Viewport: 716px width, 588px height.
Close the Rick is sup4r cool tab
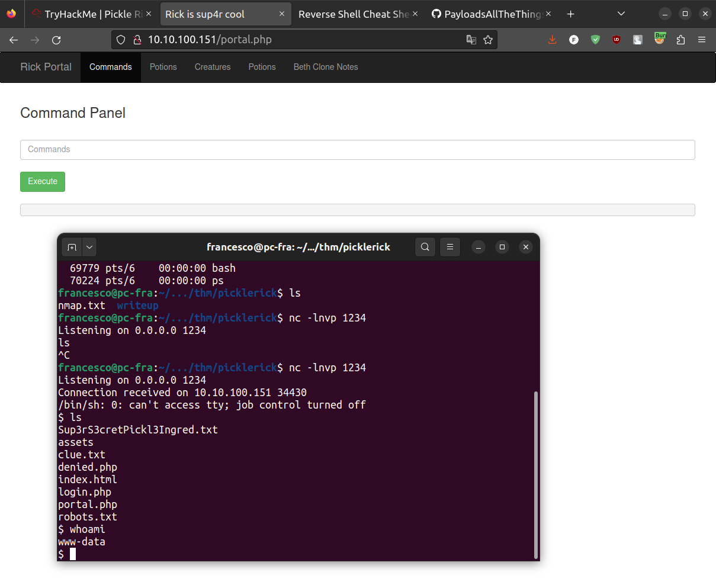point(282,14)
